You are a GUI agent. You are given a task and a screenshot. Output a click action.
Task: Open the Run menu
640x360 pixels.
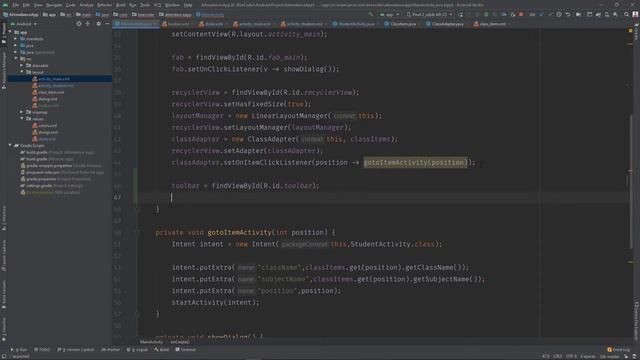pos(133,5)
